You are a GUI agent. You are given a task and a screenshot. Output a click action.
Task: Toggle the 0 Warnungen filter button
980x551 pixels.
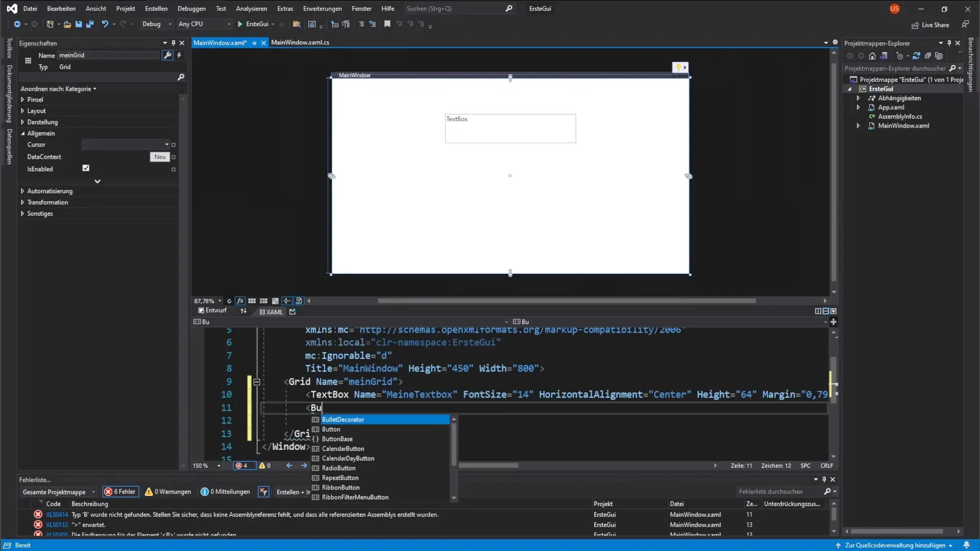[x=168, y=492]
